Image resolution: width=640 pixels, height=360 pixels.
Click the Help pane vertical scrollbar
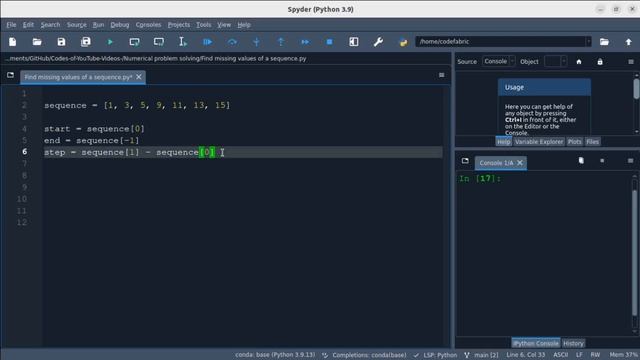click(636, 88)
